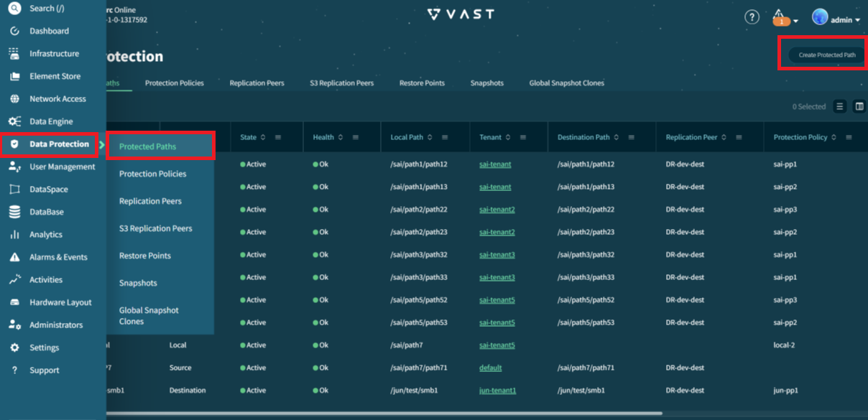Sort the table by Local Path

coord(430,137)
